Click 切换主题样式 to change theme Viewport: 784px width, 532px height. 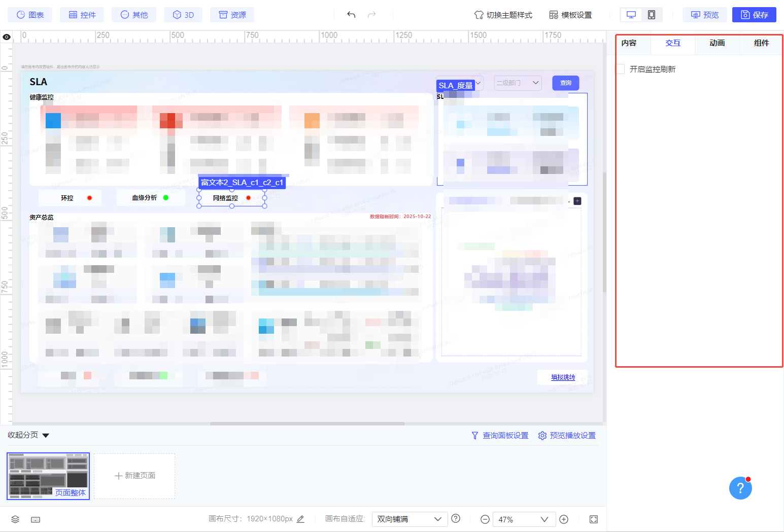pyautogui.click(x=503, y=15)
